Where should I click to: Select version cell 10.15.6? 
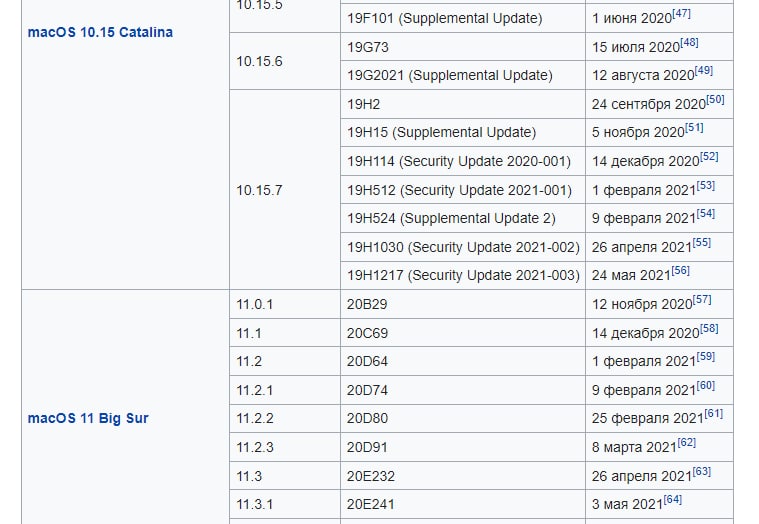(x=285, y=61)
